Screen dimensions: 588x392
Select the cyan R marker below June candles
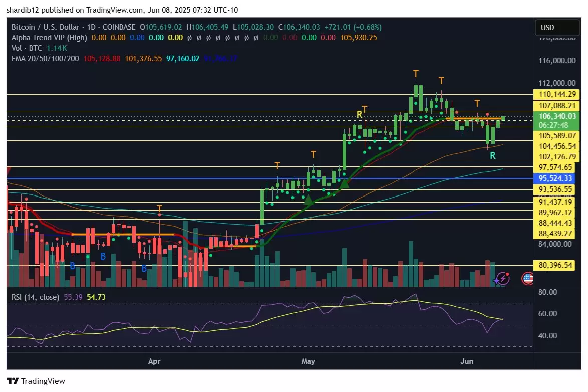pyautogui.click(x=493, y=155)
